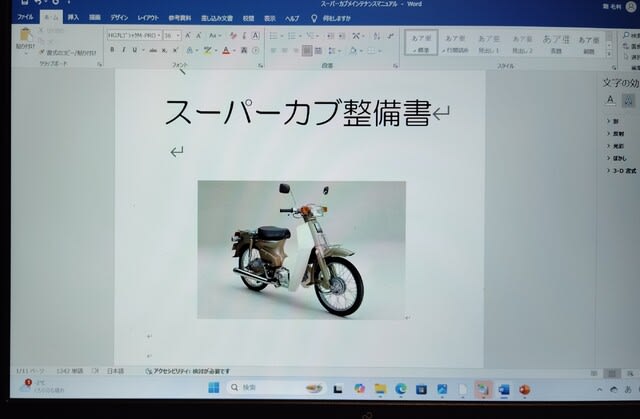Open PowerPoint from taskbar

click(x=524, y=390)
